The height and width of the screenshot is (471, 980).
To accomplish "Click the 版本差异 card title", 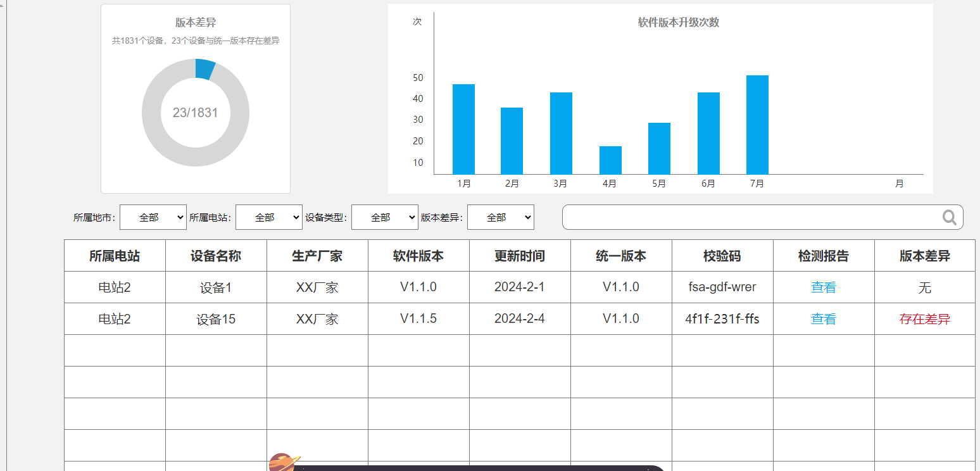I will 196,23.
